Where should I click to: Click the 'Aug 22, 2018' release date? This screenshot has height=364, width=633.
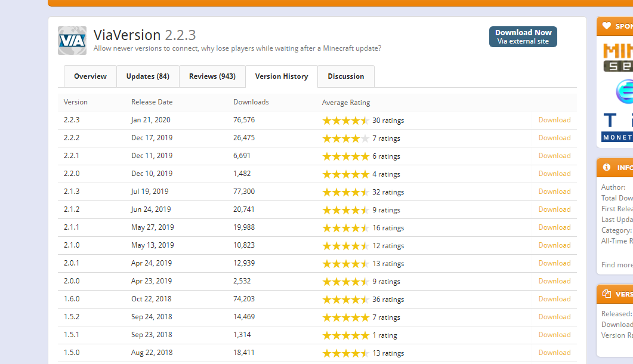coord(152,353)
